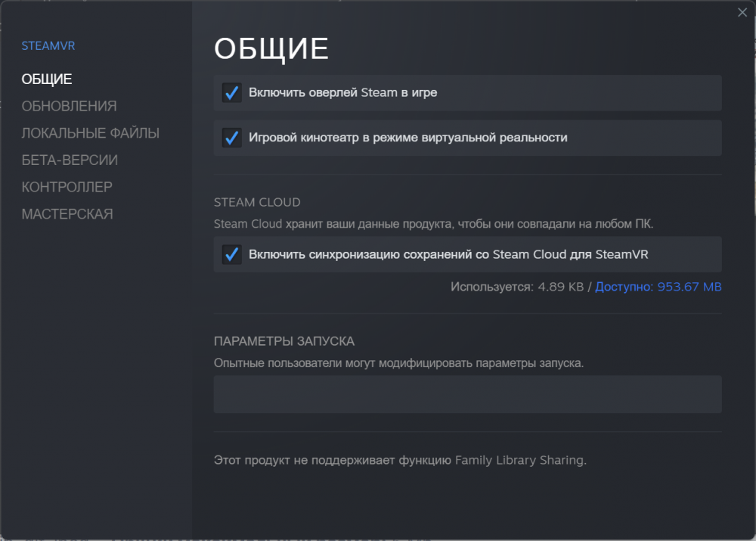Click the STEAMVR title link
Viewport: 756px width, 541px height.
[x=48, y=45]
